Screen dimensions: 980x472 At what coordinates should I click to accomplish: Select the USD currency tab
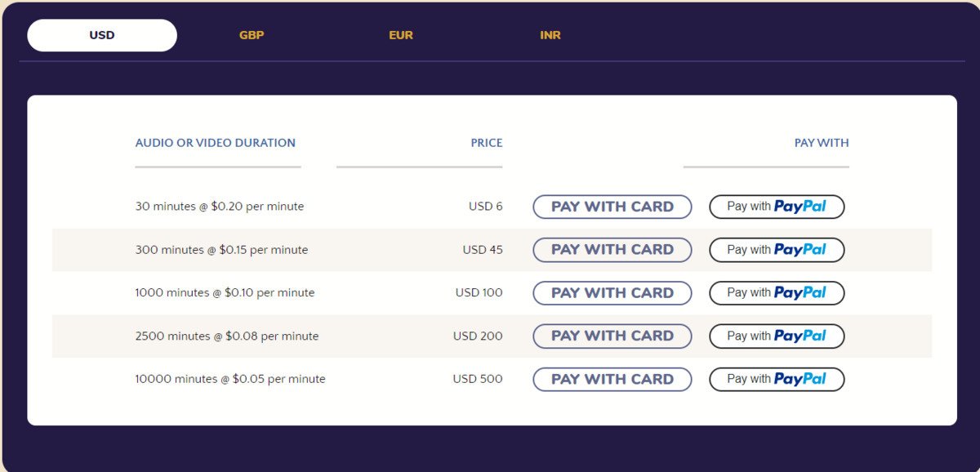coord(102,35)
